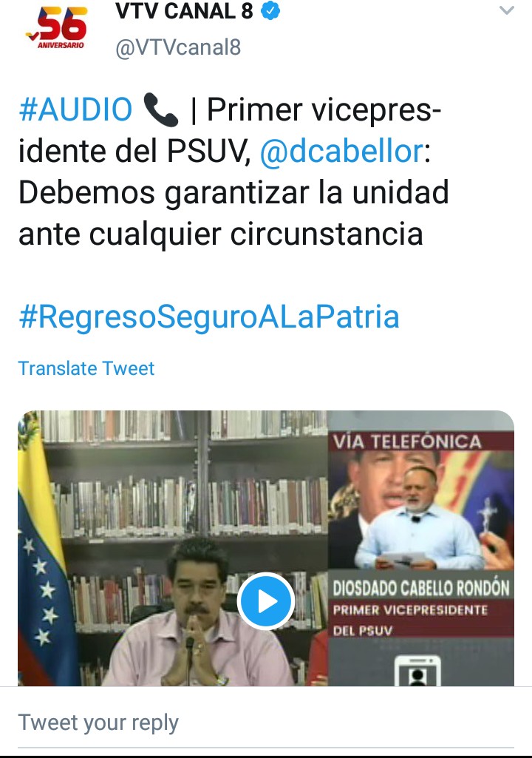
Task: Click the Venezuelan flag in the video
Action: 45,551
